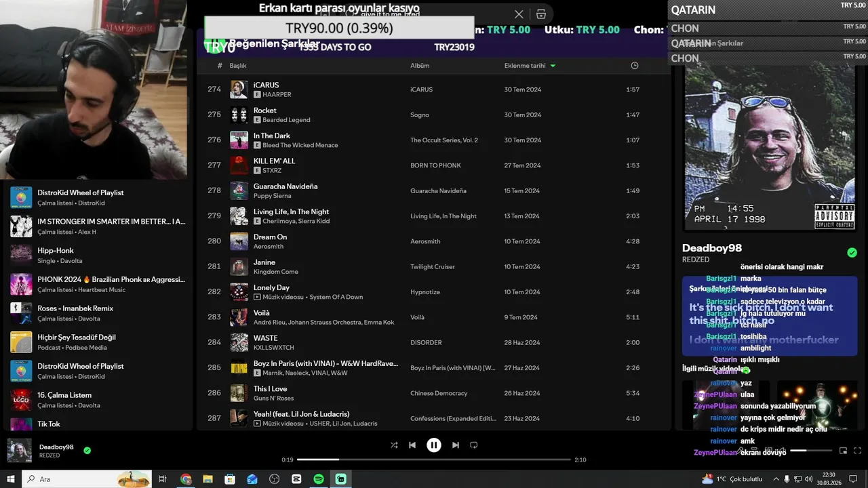Open album link Chinese Democracy
Image resolution: width=868 pixels, height=488 pixels.
click(x=439, y=393)
